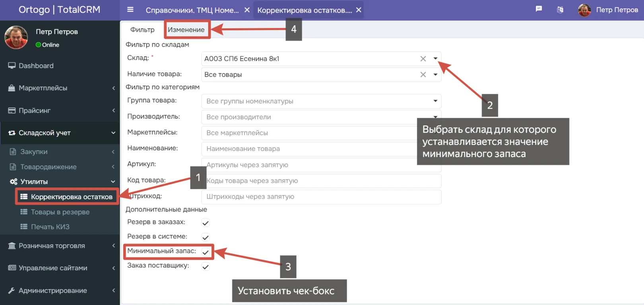Click the Утилиты gears icon

coord(14,181)
